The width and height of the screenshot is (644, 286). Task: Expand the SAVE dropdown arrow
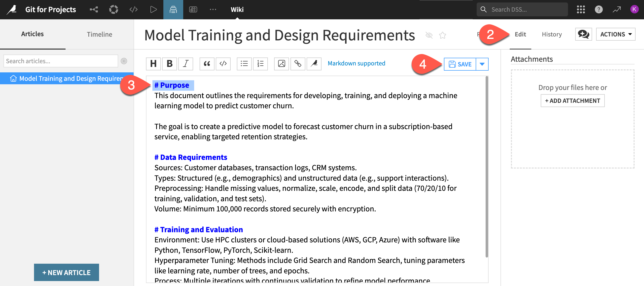(483, 63)
